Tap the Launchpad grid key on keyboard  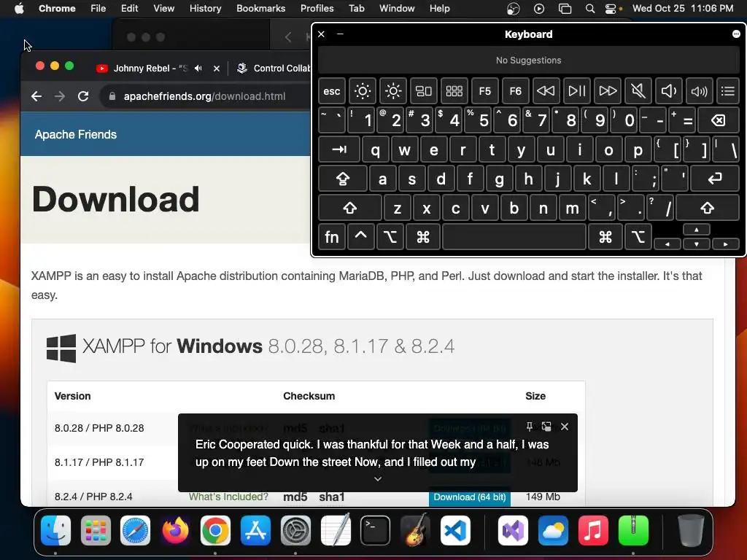pyautogui.click(x=454, y=91)
